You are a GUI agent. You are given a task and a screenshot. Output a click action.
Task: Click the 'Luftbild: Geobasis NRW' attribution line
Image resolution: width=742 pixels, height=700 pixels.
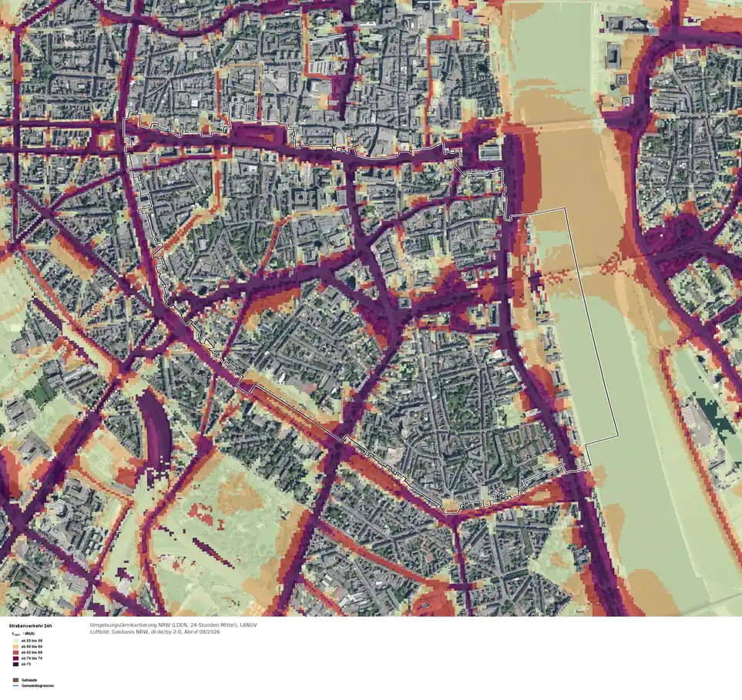(x=155, y=631)
